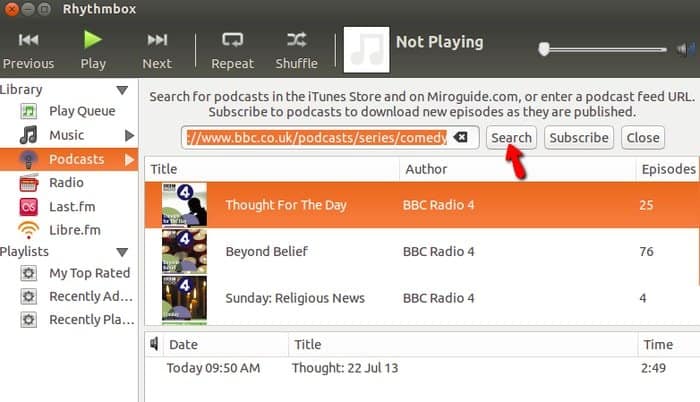Open the Play Queue
Screen dimensions: 700x402
[82, 111]
